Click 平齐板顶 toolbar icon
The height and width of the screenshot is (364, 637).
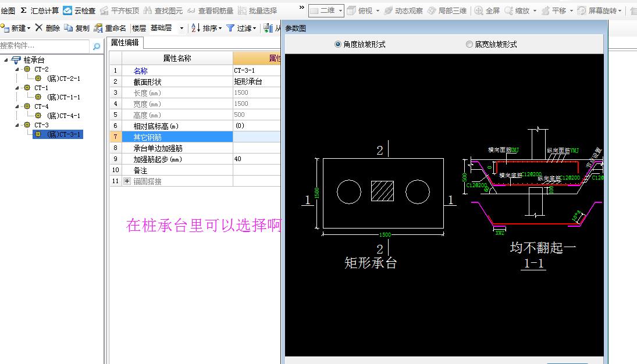point(104,10)
